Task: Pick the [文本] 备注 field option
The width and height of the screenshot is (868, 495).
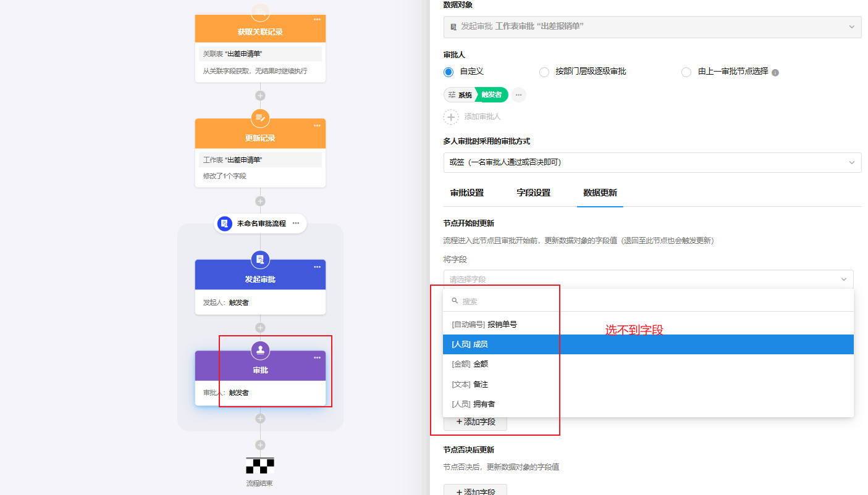Action: (648, 385)
